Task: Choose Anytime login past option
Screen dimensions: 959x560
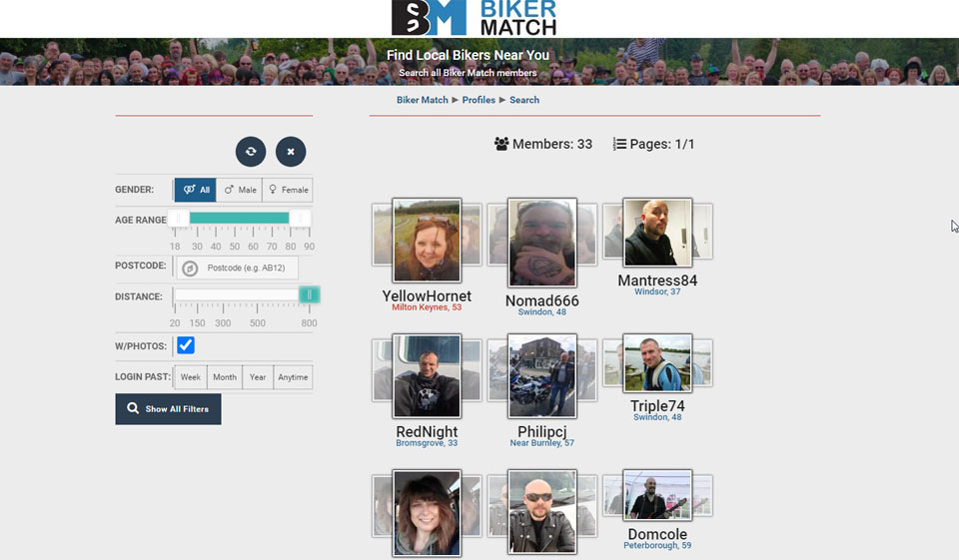Action: click(293, 377)
